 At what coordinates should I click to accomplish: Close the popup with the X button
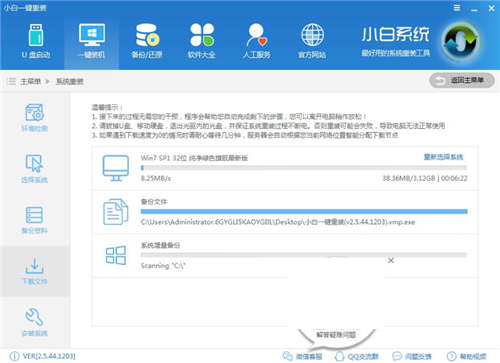click(x=391, y=260)
